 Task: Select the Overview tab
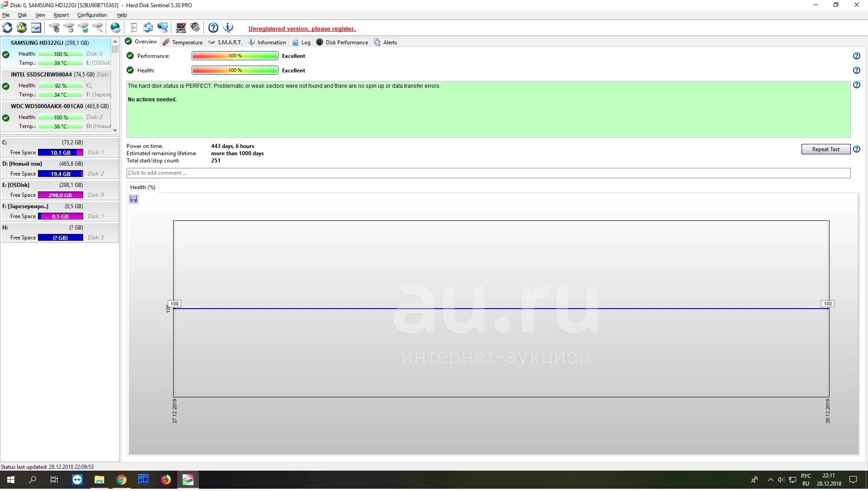(141, 42)
